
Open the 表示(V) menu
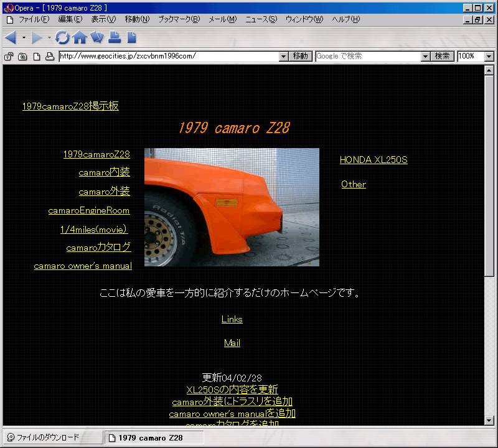coord(103,20)
